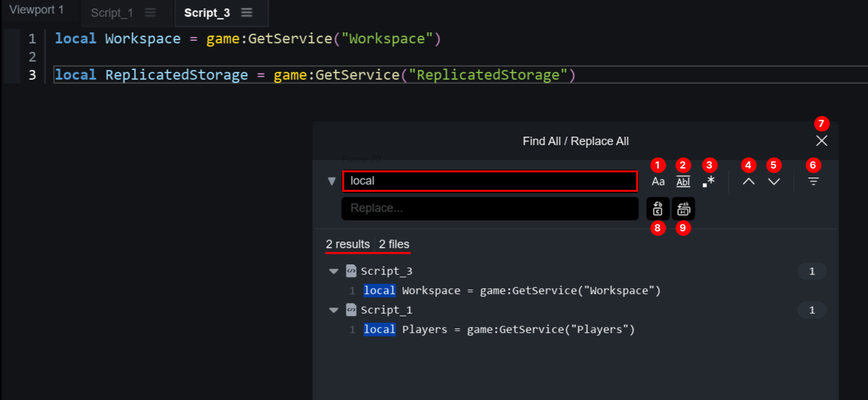The height and width of the screenshot is (400, 868).
Task: Switch to the Script_1 tab
Action: point(112,13)
